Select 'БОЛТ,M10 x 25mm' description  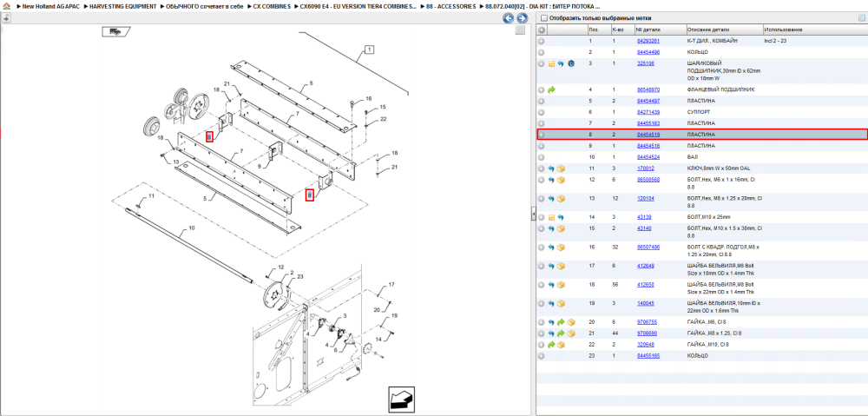(708, 217)
